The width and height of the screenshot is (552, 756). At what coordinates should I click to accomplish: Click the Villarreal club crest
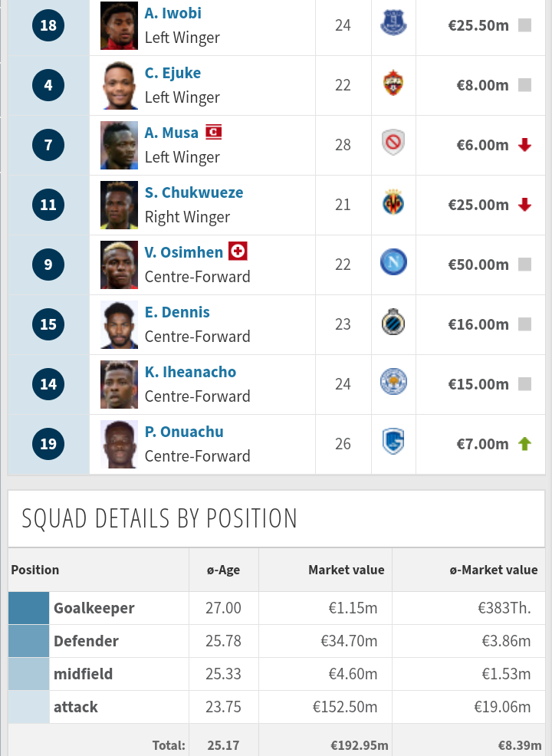(x=393, y=202)
